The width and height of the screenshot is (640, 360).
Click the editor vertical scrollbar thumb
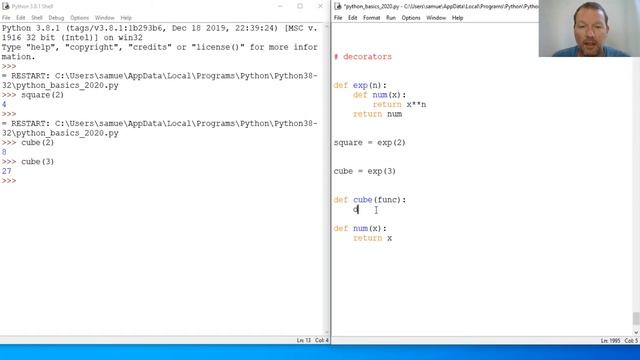click(636, 318)
